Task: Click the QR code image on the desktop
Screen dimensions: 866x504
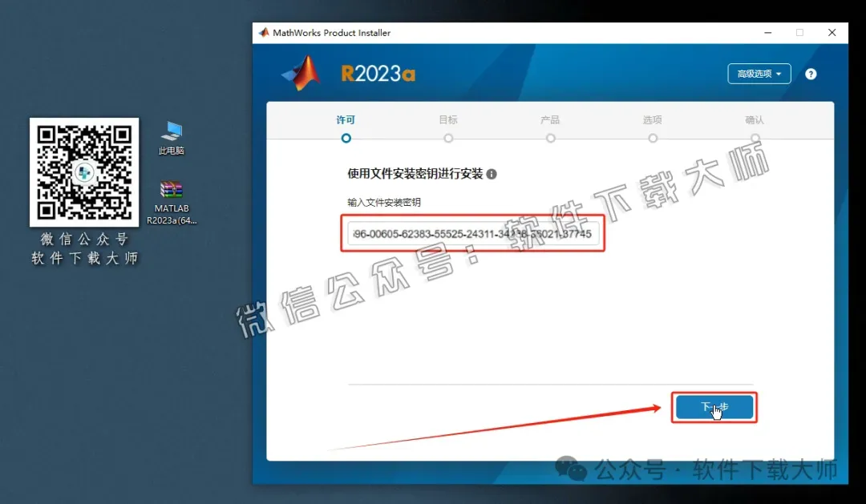Action: 84,172
